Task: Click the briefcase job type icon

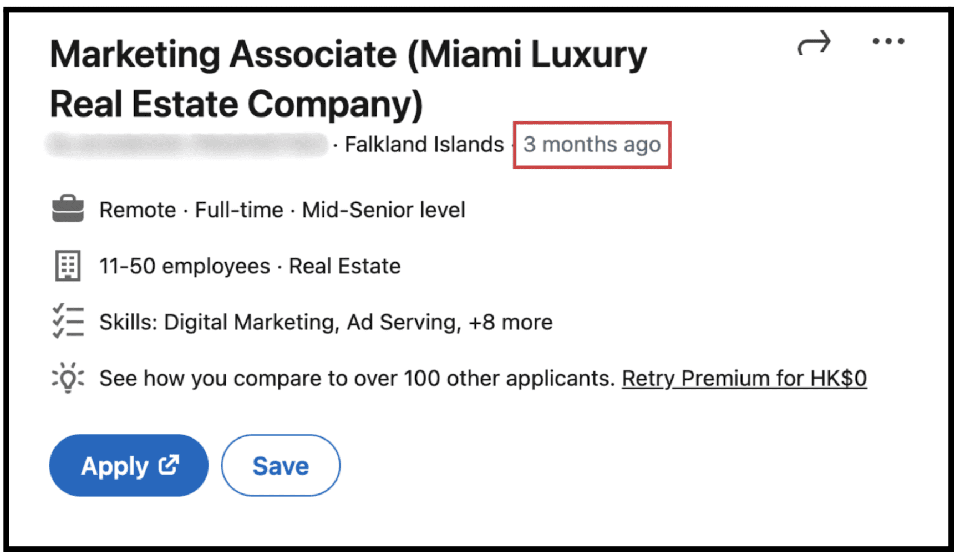Action: click(68, 209)
